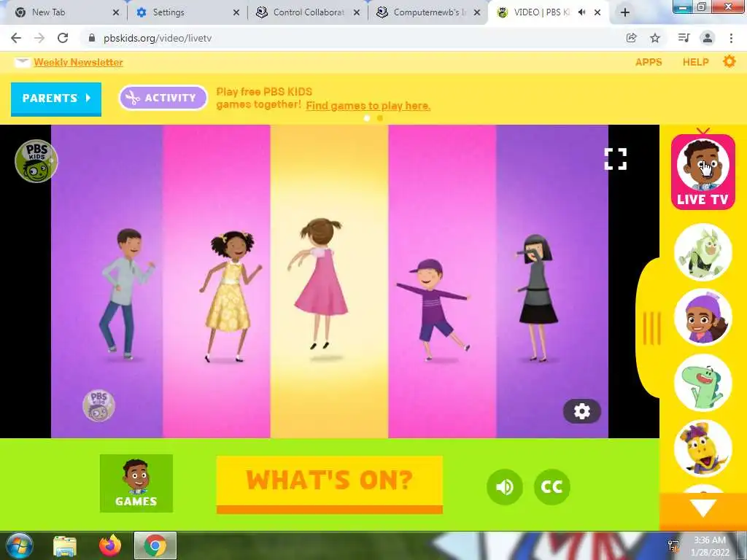Click the ACTIVITY scissors badge
Screen dimensions: 747x560
pos(163,98)
